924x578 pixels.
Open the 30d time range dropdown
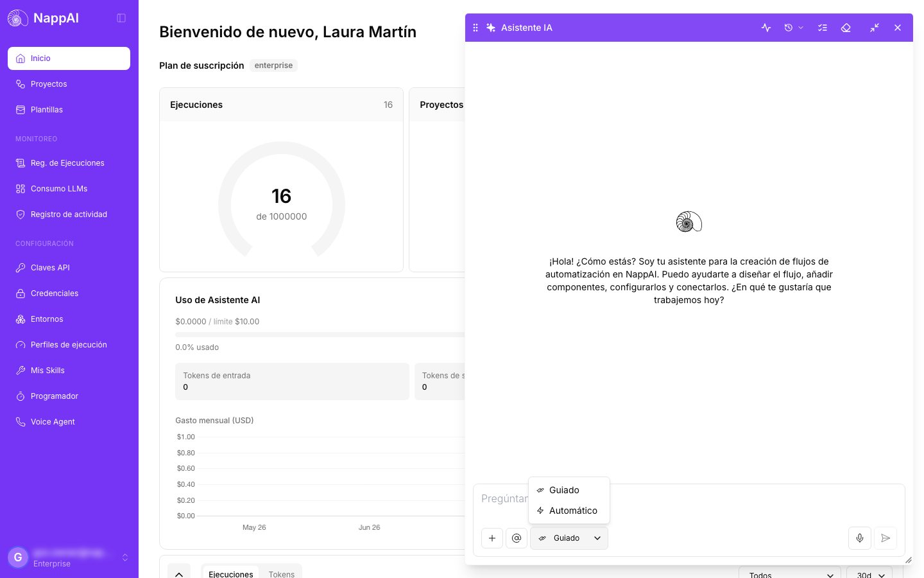869,574
